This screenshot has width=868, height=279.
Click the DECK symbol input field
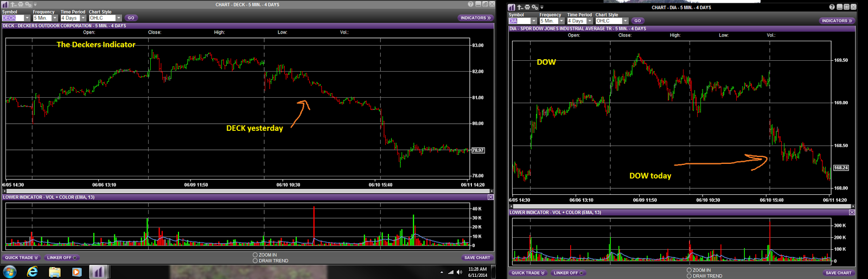[x=13, y=18]
